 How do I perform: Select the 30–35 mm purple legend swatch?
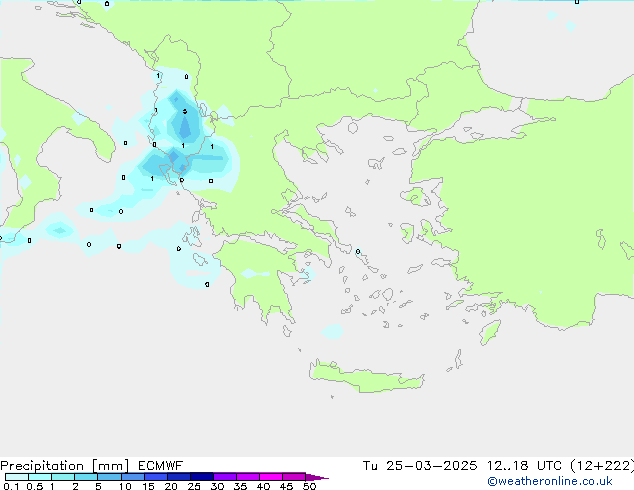224,477
